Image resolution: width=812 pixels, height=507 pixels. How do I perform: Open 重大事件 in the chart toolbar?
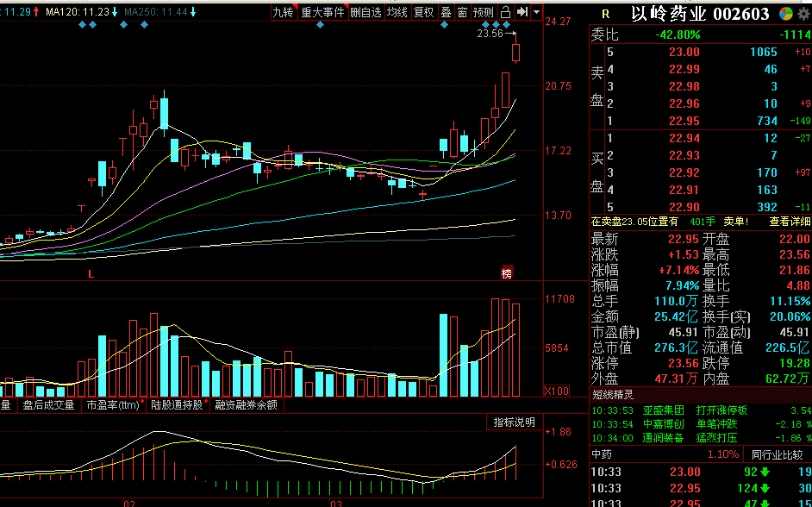pos(323,12)
